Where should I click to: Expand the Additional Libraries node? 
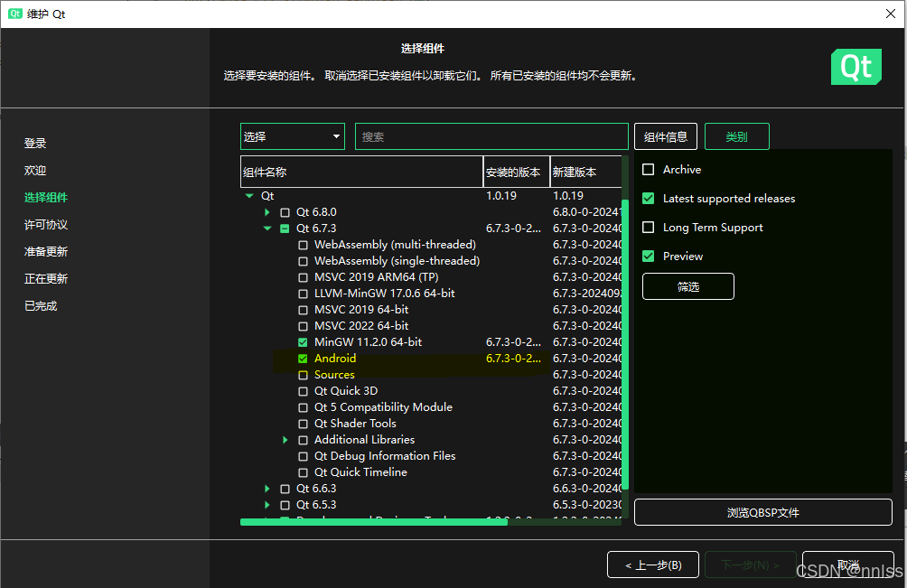tap(285, 440)
